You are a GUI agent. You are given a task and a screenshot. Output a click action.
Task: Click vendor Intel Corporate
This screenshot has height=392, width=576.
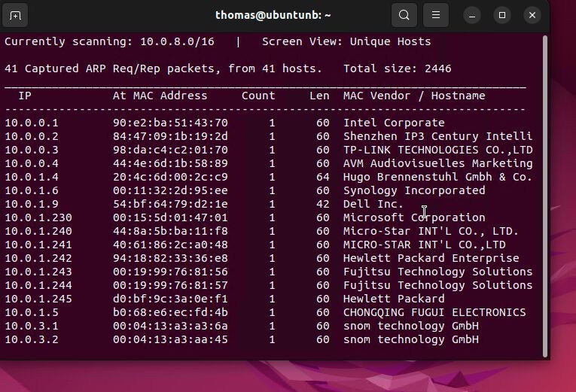[x=394, y=123]
